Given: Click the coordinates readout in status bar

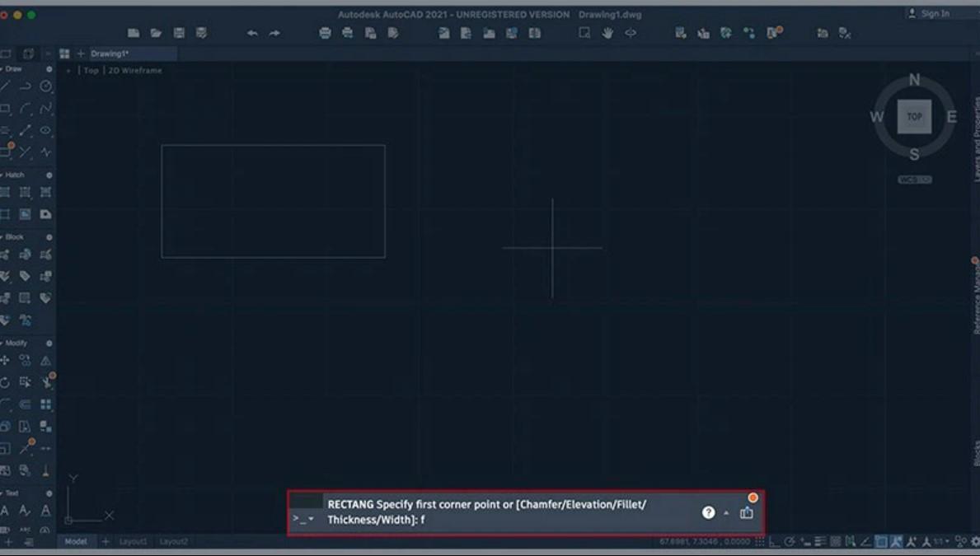Looking at the screenshot, I should pos(705,542).
